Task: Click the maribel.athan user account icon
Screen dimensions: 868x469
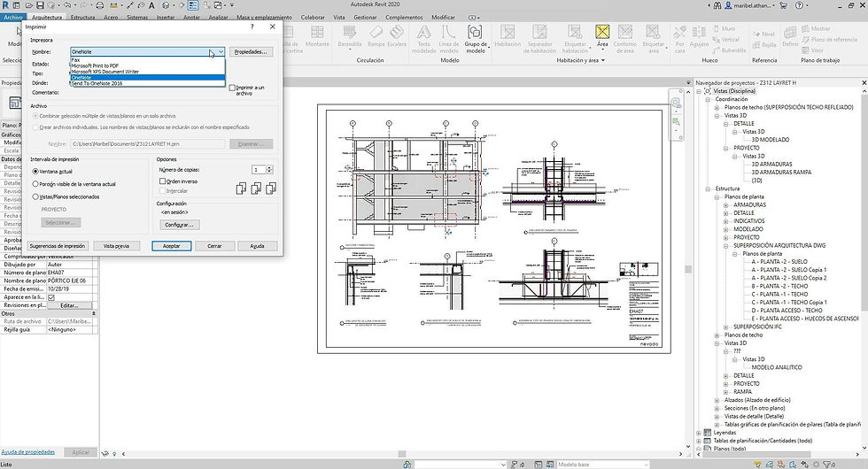Action: tap(728, 5)
